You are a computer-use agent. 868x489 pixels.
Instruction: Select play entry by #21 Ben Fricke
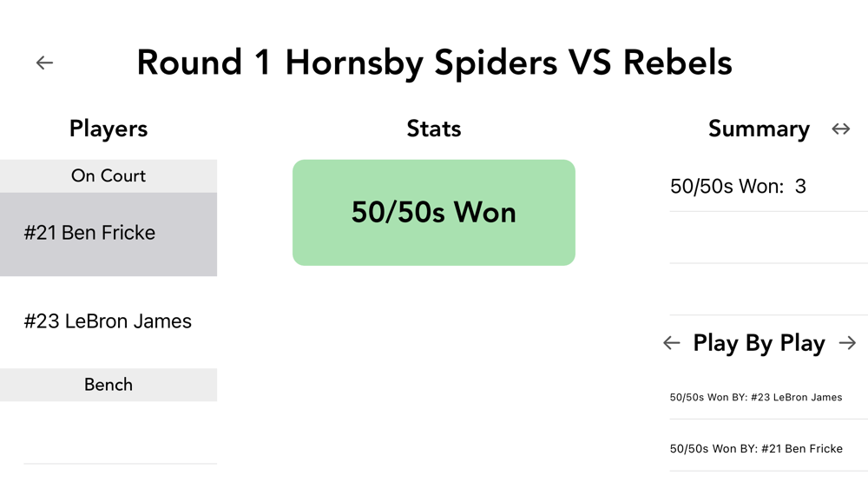click(x=768, y=448)
